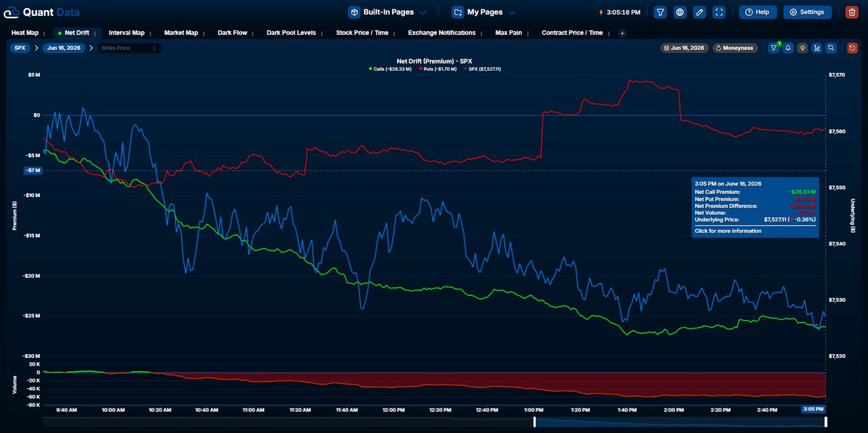Toggle the SPX price series in legend

click(482, 69)
